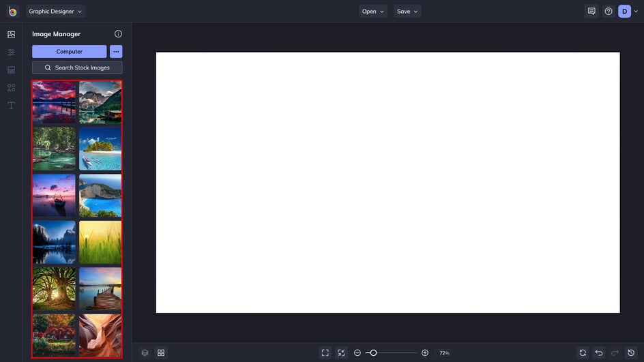The image size is (644, 362).
Task: Open the Layers panel icon
Action: pos(145,352)
